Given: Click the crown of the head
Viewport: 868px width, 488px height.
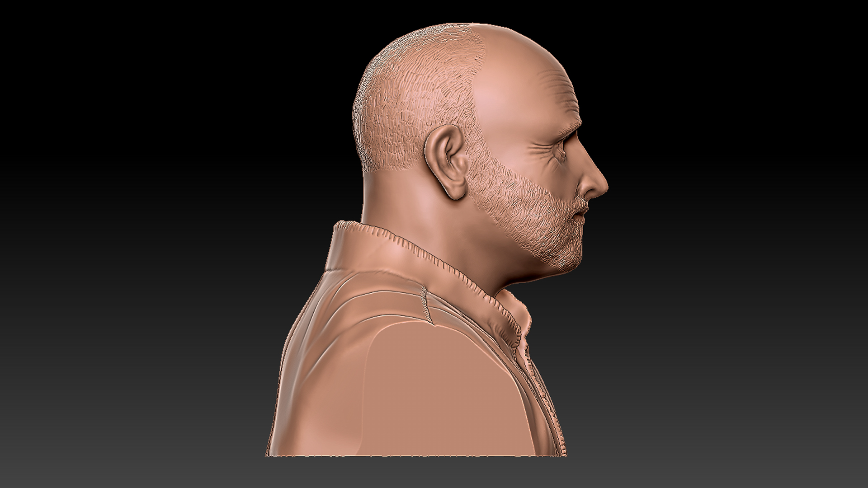Looking at the screenshot, I should coord(457,34).
